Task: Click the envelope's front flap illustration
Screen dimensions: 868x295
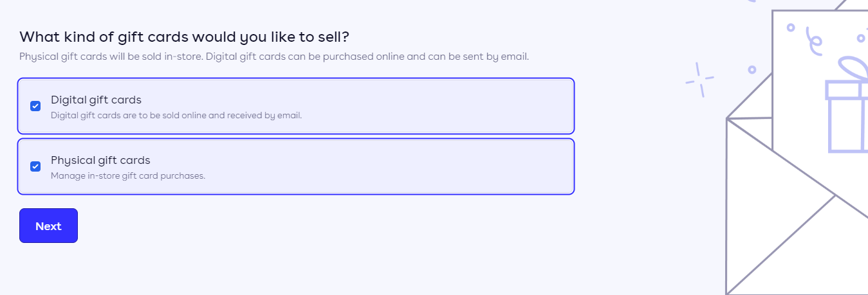Action: (797, 244)
